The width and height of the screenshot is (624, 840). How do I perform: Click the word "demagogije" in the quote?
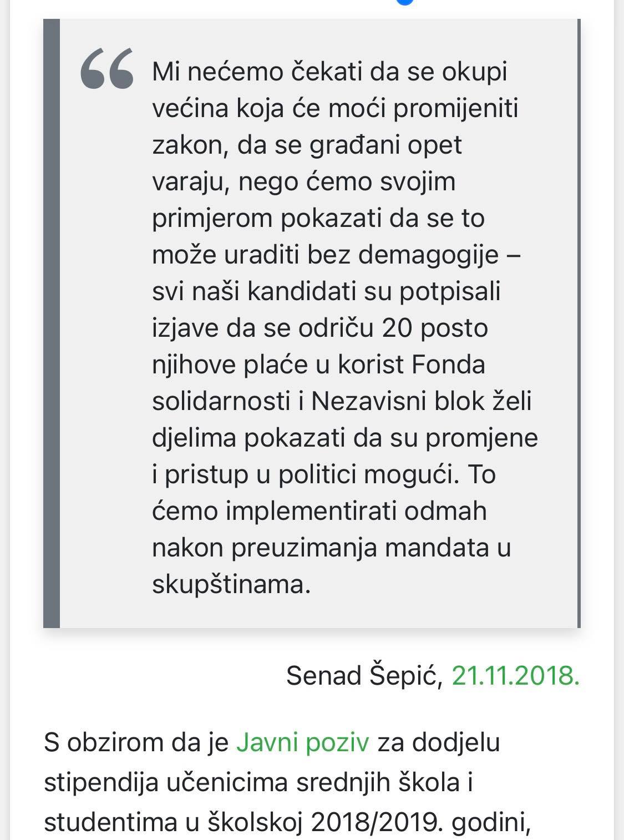point(429,255)
